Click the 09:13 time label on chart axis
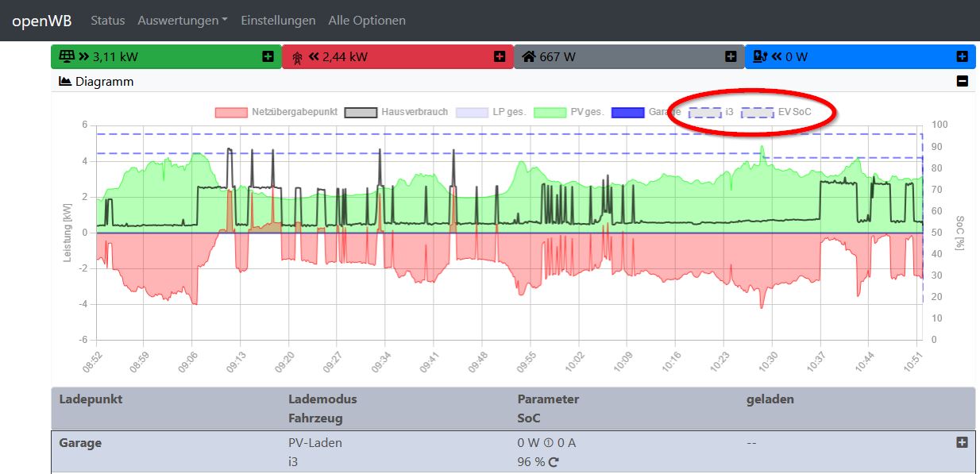The image size is (980, 474). pos(237,361)
